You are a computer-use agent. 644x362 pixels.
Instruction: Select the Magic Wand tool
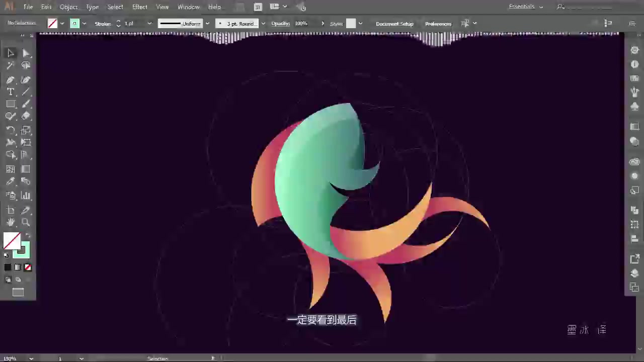point(11,65)
